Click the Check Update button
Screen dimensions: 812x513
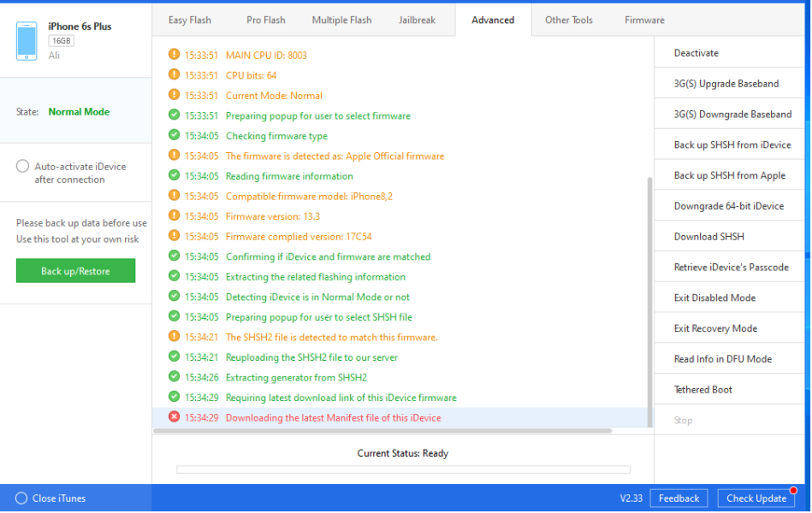pos(756,498)
